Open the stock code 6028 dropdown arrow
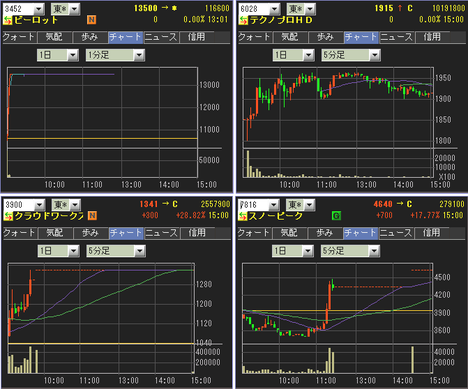This screenshot has height=389, width=468. (x=275, y=9)
